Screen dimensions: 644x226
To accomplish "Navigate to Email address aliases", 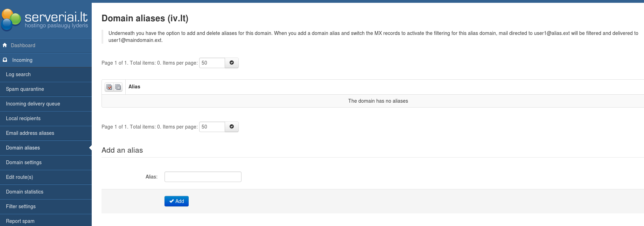I will (x=30, y=133).
